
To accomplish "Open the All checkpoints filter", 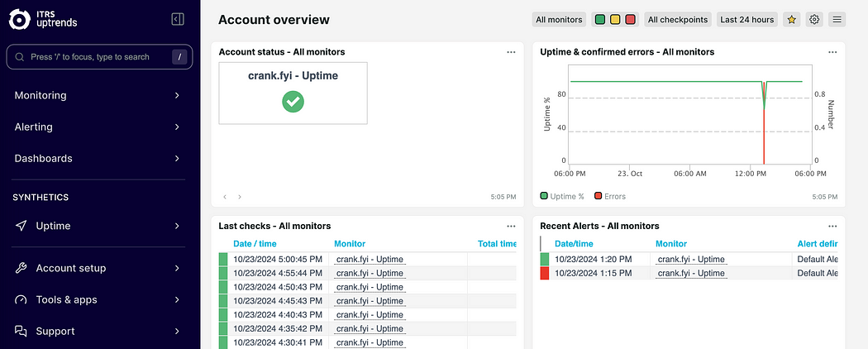I will coord(678,19).
